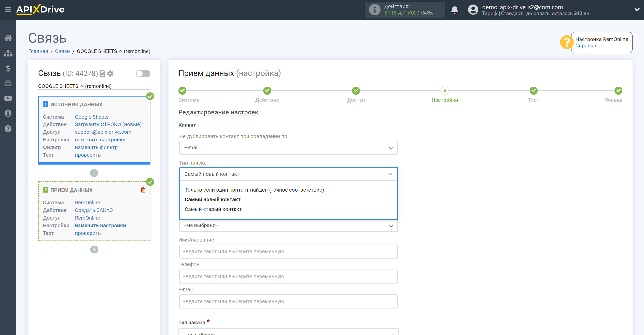Open connection settings gear icon
This screenshot has width=644, height=335.
[x=110, y=74]
